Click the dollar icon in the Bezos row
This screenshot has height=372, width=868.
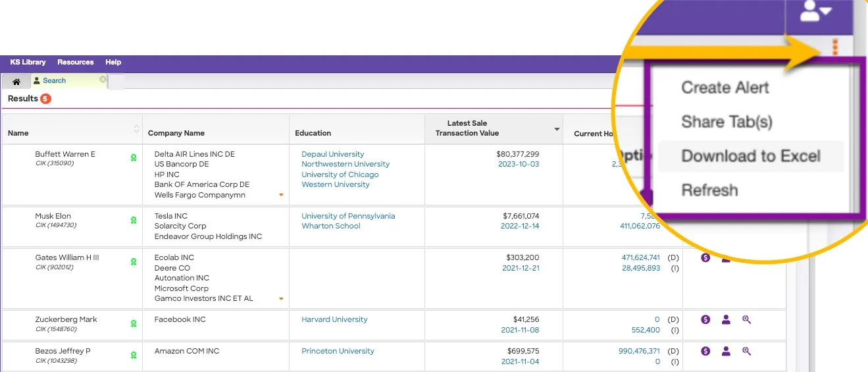[705, 351]
